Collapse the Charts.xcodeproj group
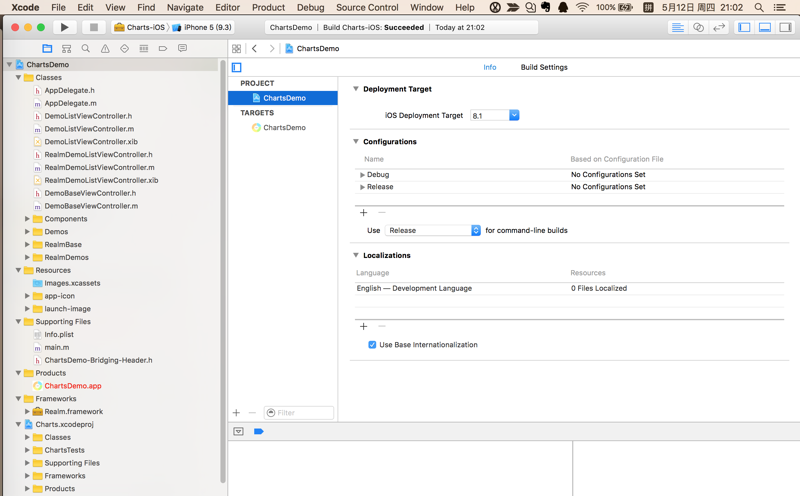The width and height of the screenshot is (800, 496). coord(18,424)
